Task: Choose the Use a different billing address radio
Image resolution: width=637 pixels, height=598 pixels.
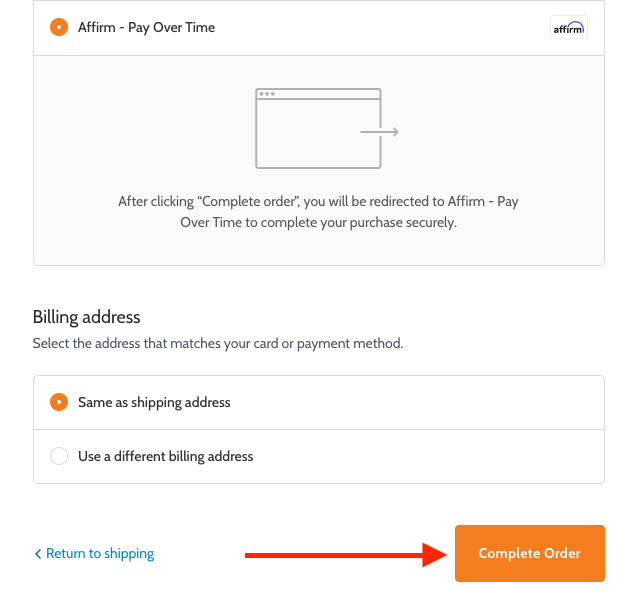Action: pyautogui.click(x=59, y=456)
